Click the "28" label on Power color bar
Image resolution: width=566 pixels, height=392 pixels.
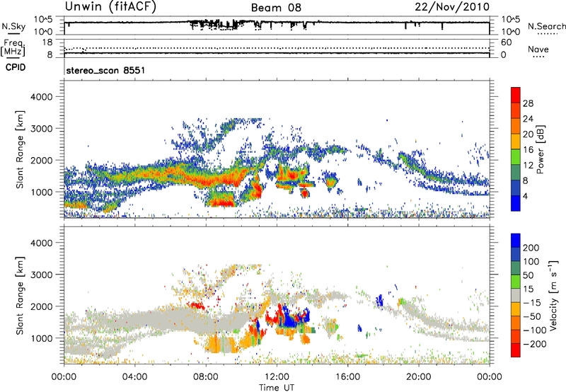click(528, 103)
